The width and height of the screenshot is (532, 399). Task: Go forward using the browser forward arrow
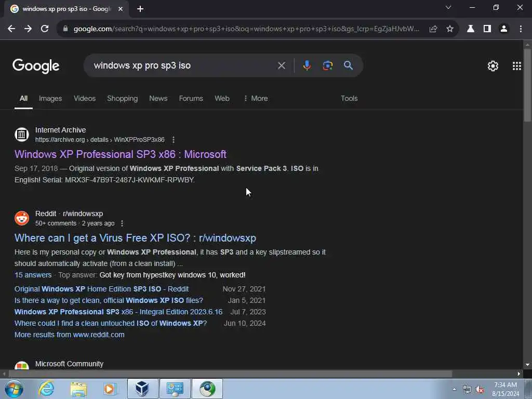pyautogui.click(x=28, y=29)
